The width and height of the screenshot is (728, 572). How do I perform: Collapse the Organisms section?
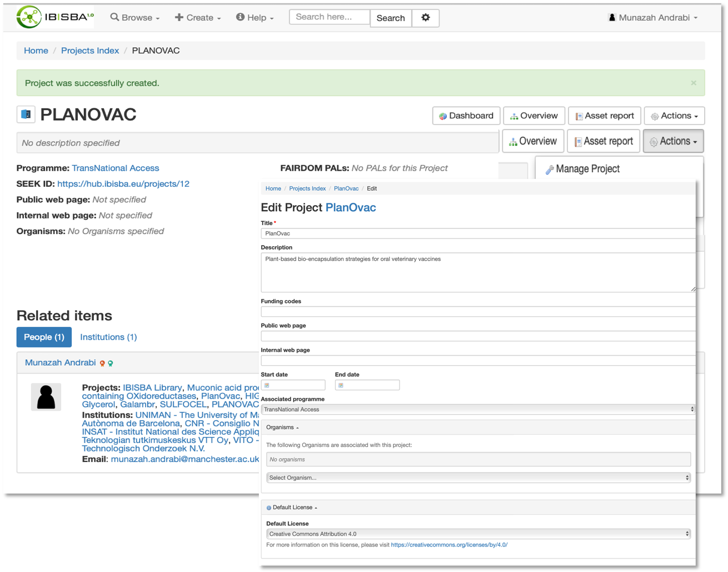282,427
